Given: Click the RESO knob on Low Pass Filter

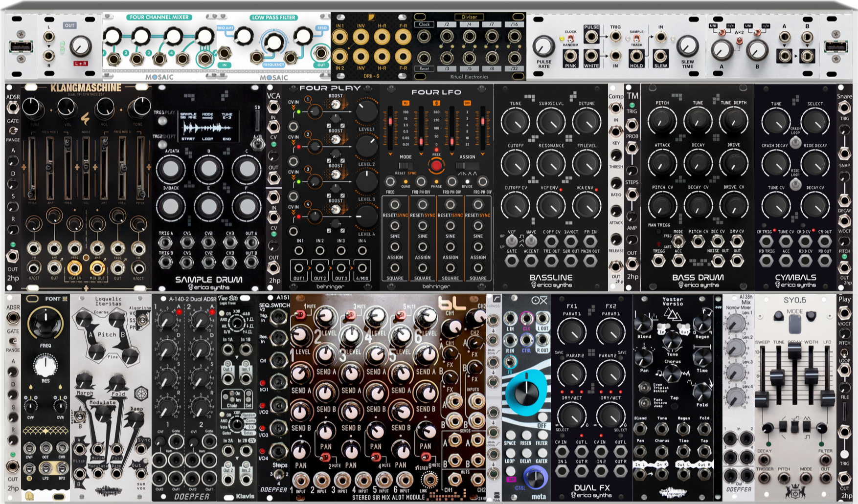Looking at the screenshot, I should pos(303,36).
